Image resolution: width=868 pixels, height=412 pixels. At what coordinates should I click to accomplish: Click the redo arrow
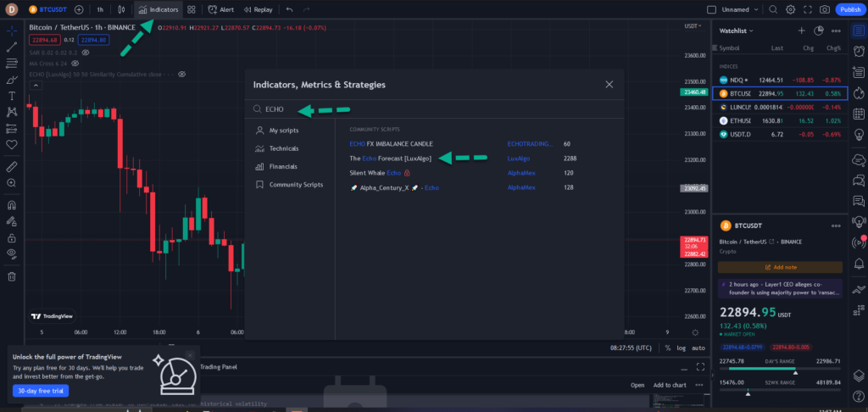(306, 9)
